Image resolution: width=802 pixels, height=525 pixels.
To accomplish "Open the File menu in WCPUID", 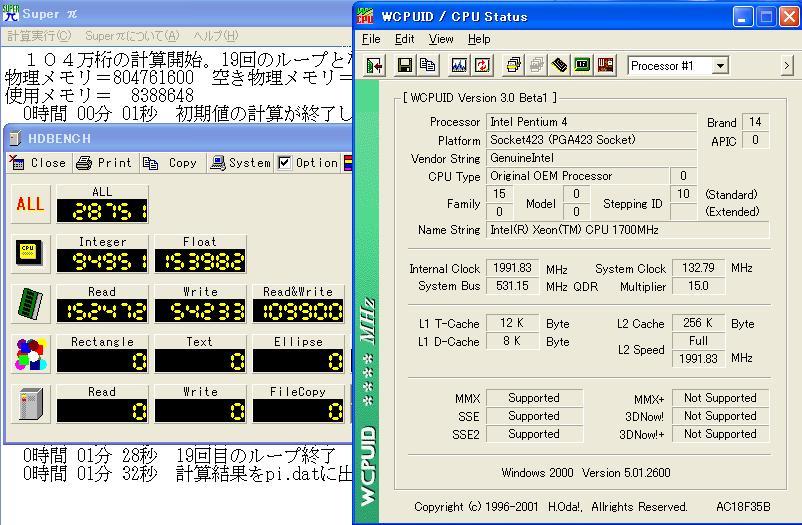I will click(x=371, y=39).
